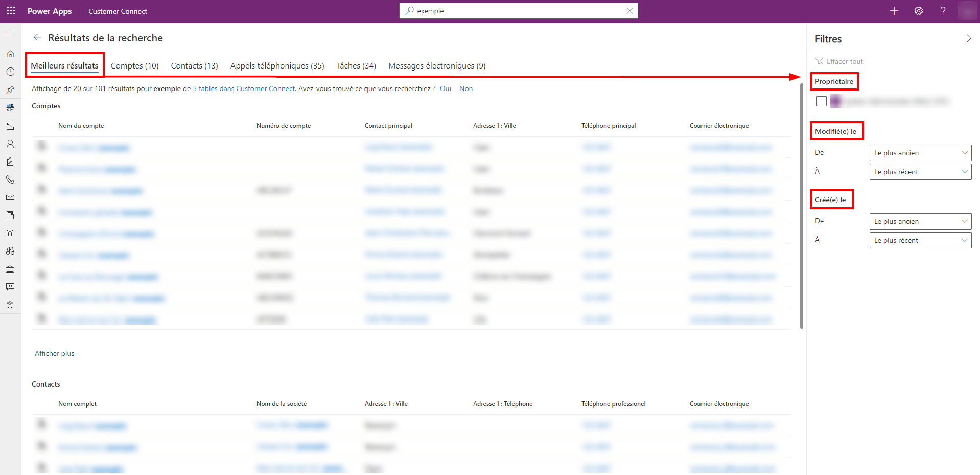The height and width of the screenshot is (475, 980).
Task: Switch to the Comptes (10) tab
Action: tap(135, 65)
